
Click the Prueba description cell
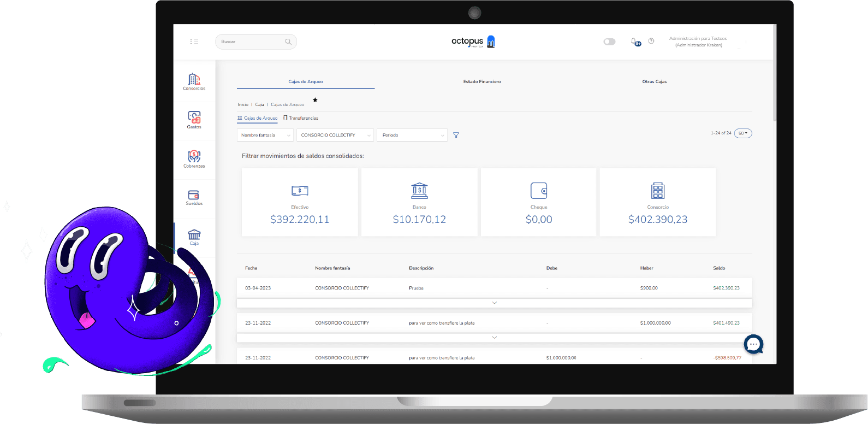pyautogui.click(x=416, y=288)
